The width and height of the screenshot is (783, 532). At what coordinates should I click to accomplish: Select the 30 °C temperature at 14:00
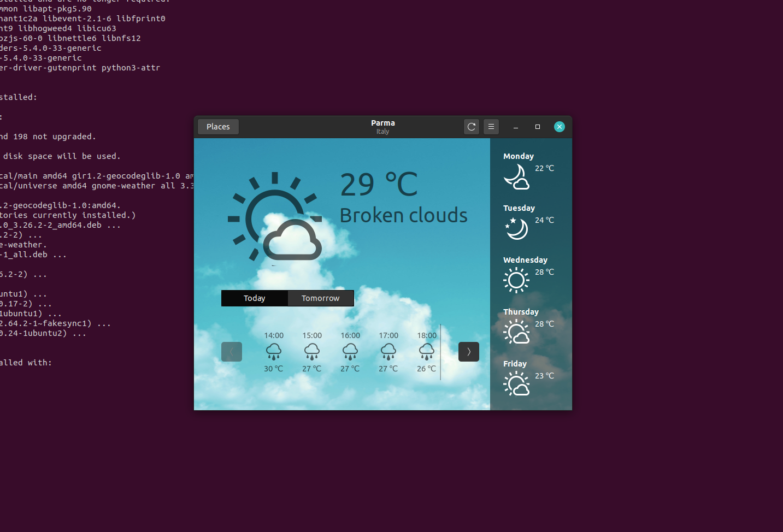click(273, 368)
